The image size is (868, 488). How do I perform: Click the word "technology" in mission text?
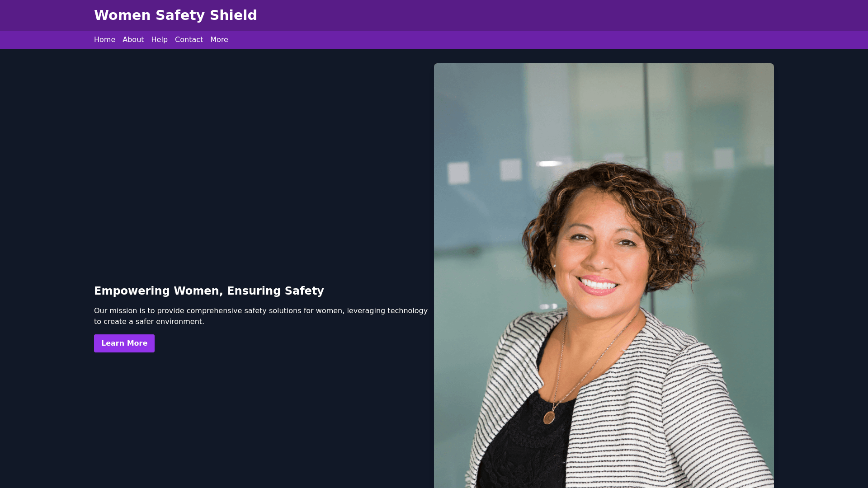click(x=407, y=311)
